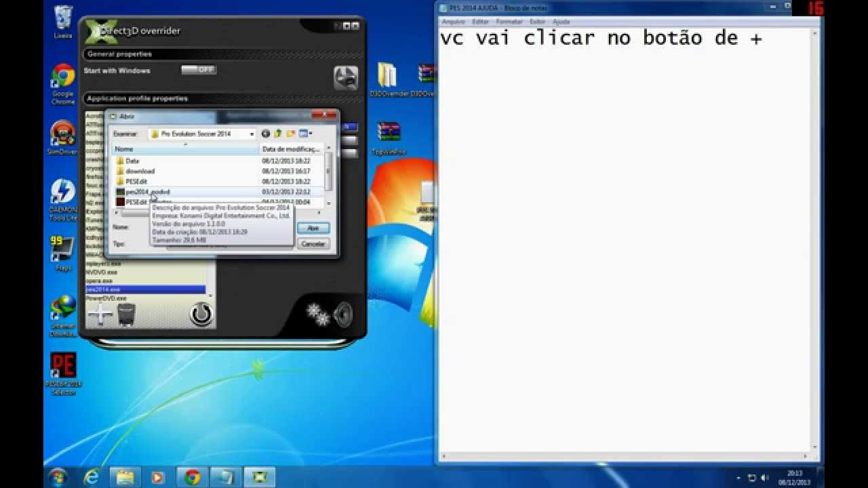Open the Formatar menu in Notepad
868x488 pixels.
tap(509, 22)
